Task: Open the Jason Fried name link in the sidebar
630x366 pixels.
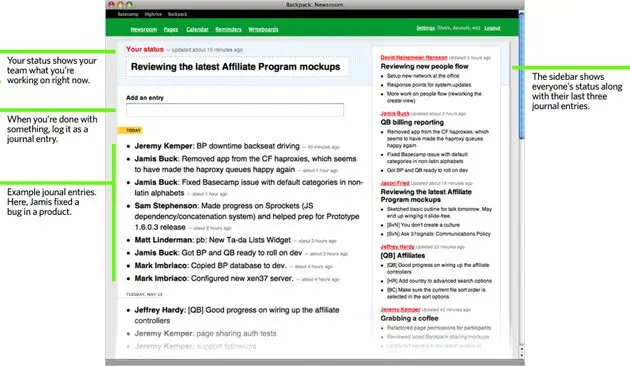Action: 395,183
